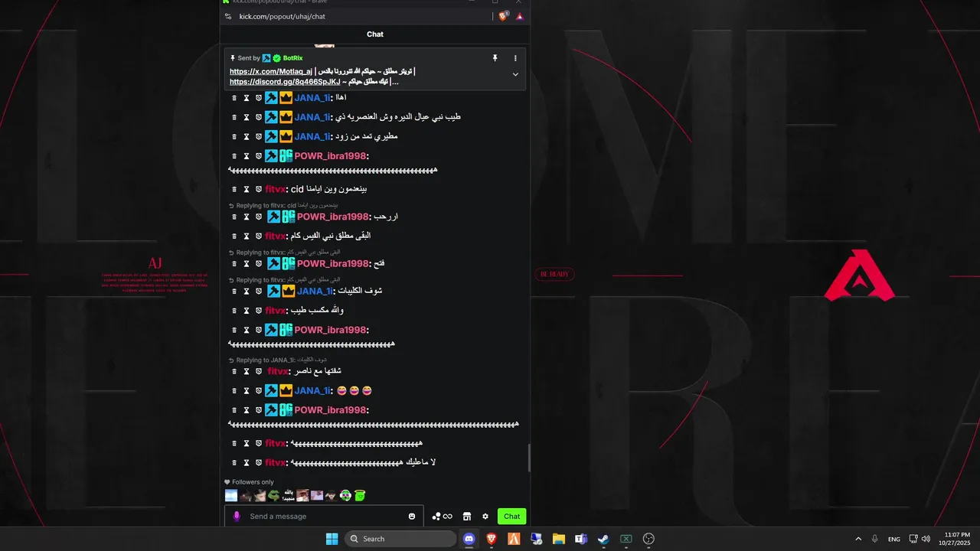Switch ENG input language in tray
Screen dimensions: 980x551
point(894,539)
